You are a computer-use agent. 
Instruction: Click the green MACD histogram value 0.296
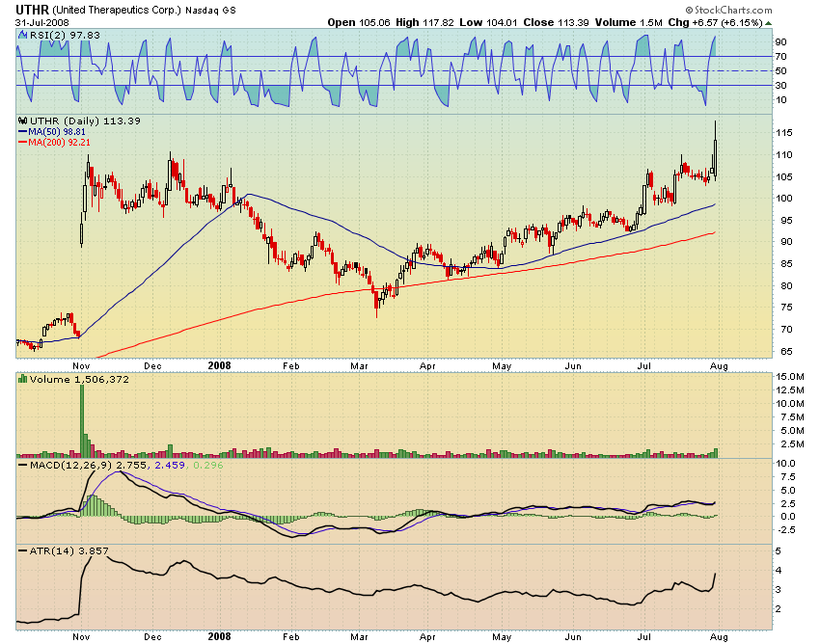(x=208, y=465)
